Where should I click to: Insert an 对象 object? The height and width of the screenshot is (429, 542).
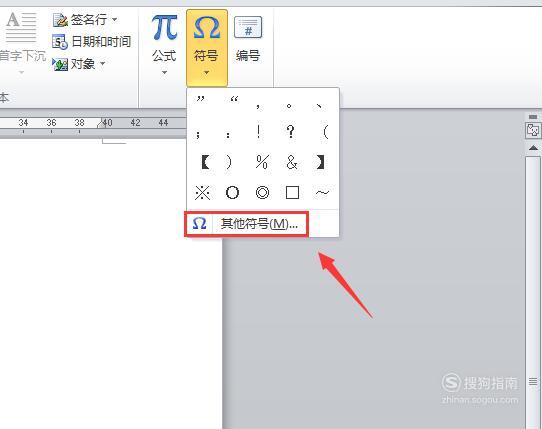[x=74, y=64]
